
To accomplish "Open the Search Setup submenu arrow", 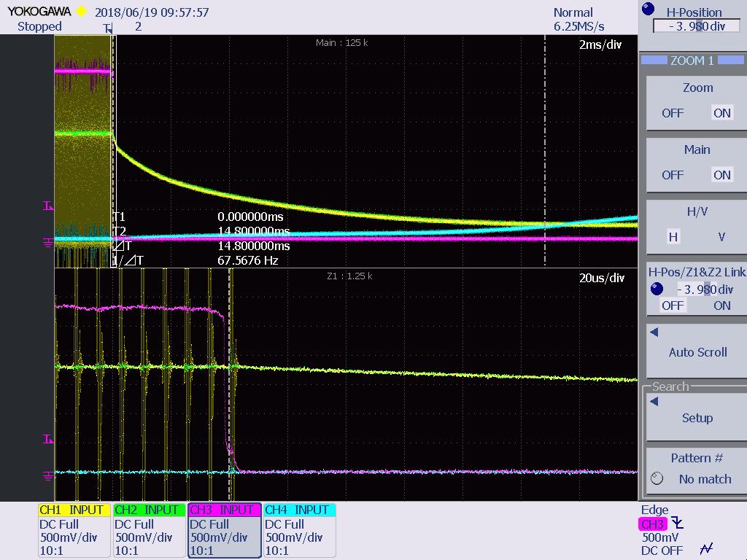I will click(x=654, y=402).
